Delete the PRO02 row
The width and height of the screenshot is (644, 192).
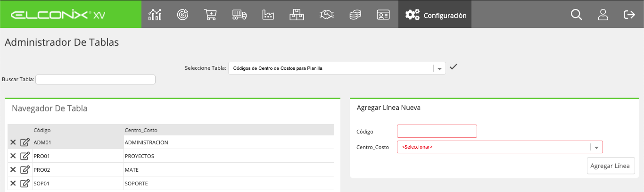(x=13, y=169)
